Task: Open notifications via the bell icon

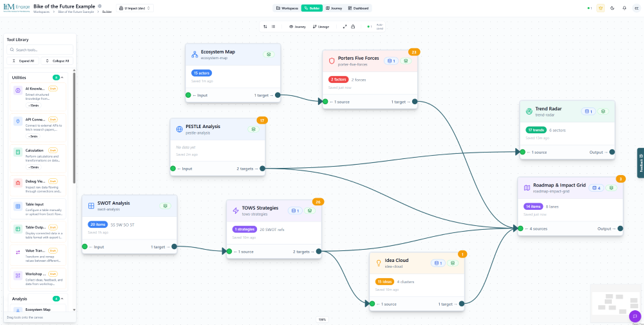Action: 624,8
